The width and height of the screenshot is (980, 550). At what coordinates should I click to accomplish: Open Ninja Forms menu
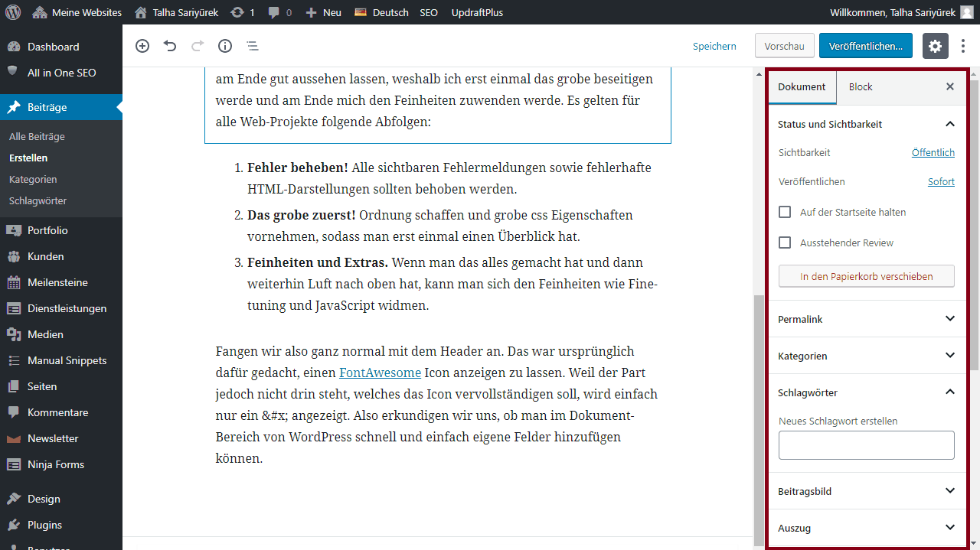coord(61,464)
